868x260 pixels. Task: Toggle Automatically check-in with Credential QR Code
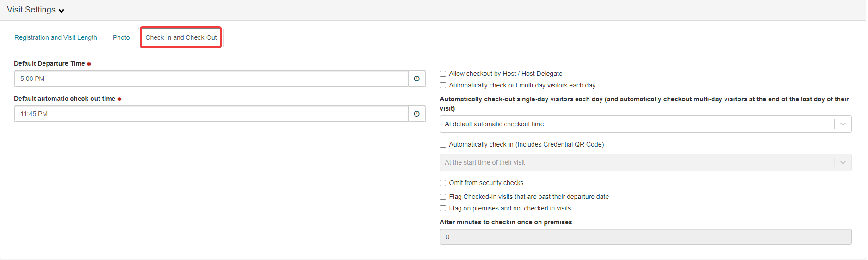[x=443, y=144]
